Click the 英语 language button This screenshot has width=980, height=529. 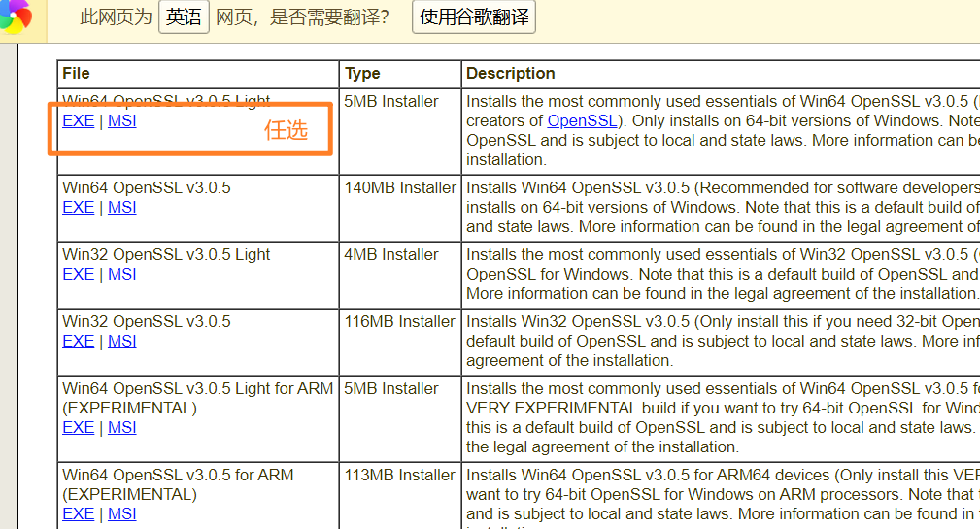pyautogui.click(x=184, y=17)
